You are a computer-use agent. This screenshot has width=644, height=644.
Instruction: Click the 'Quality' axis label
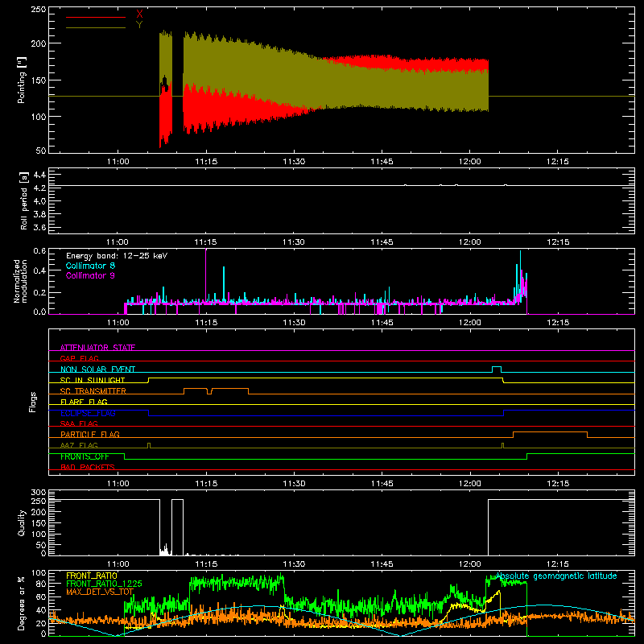tap(22, 522)
